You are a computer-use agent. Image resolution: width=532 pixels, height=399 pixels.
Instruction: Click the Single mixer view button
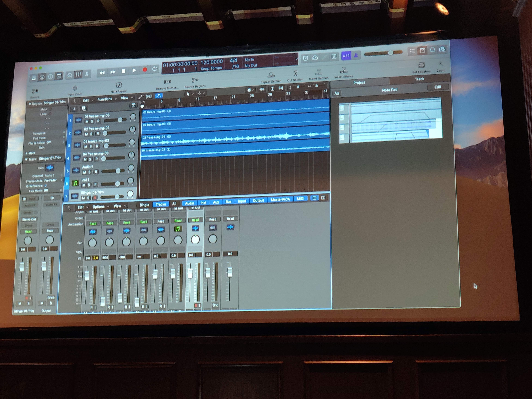point(144,205)
